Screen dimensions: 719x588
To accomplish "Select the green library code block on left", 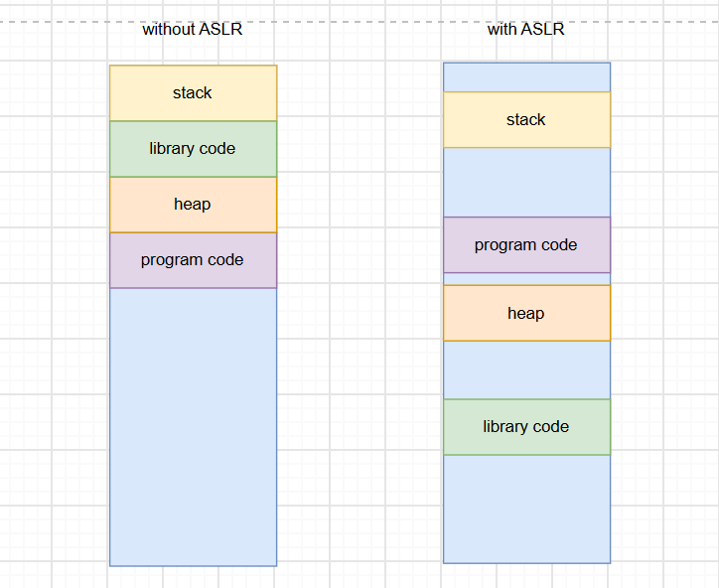I will (193, 149).
